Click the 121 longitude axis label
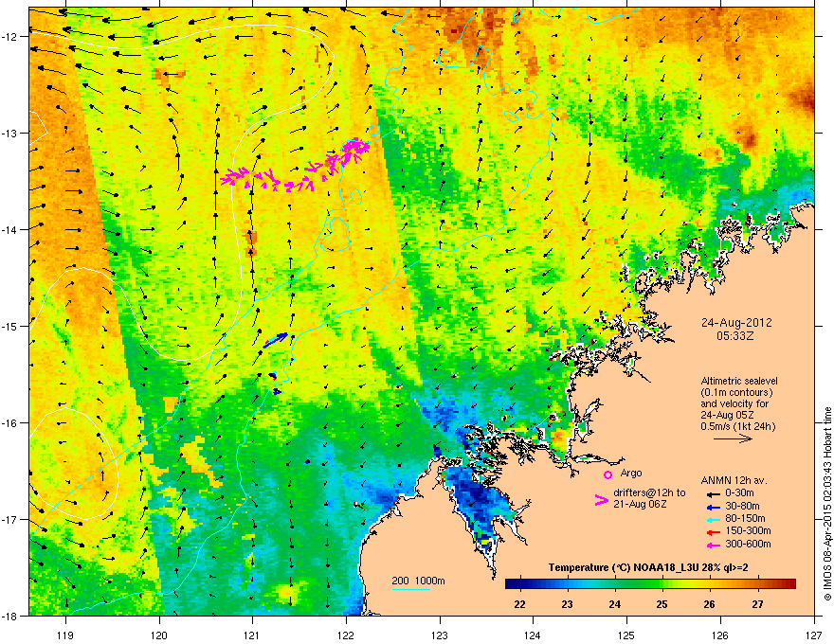This screenshot has height=644, width=834. click(253, 635)
